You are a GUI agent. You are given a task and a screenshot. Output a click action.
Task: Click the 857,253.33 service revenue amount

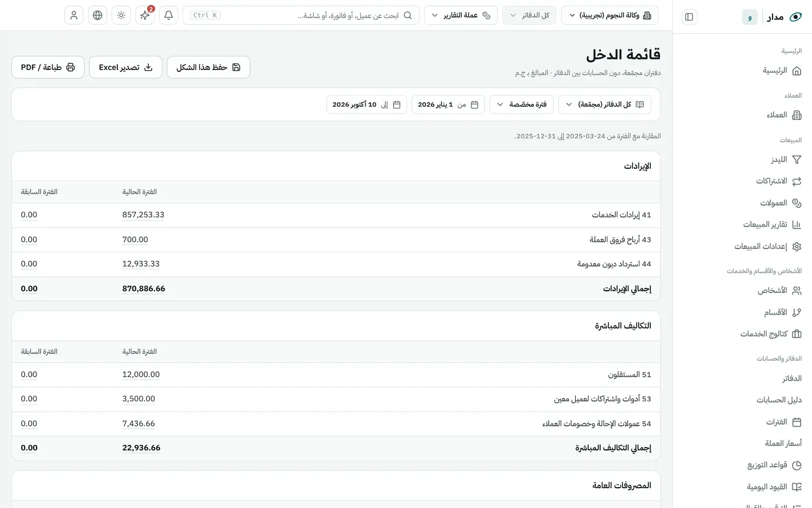click(x=143, y=215)
